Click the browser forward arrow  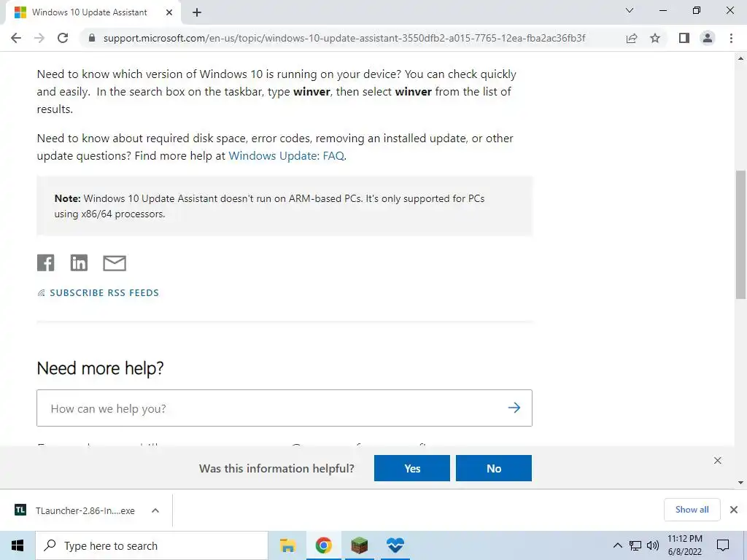(39, 38)
